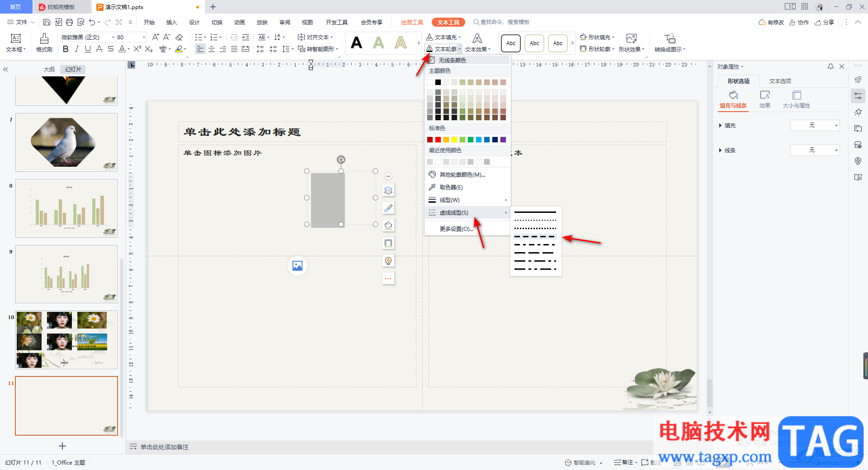Toggle Superscript formatting
The height and width of the screenshot is (470, 868).
pos(137,49)
